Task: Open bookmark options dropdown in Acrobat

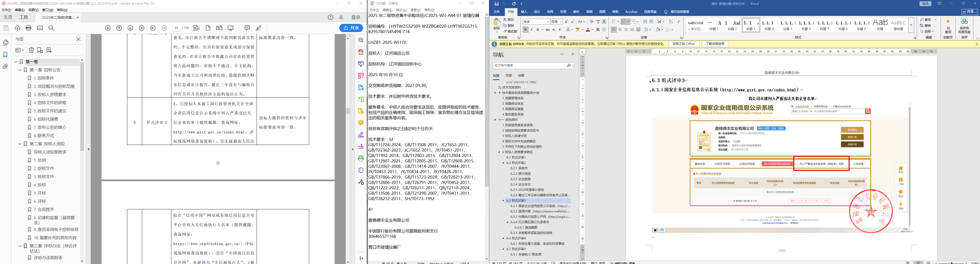Action: point(19,50)
